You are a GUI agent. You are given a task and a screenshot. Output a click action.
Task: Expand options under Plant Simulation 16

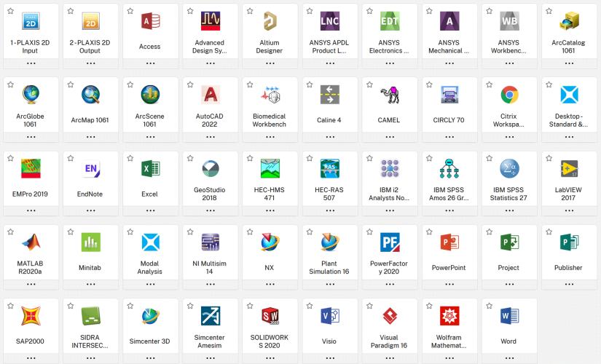pyautogui.click(x=330, y=285)
